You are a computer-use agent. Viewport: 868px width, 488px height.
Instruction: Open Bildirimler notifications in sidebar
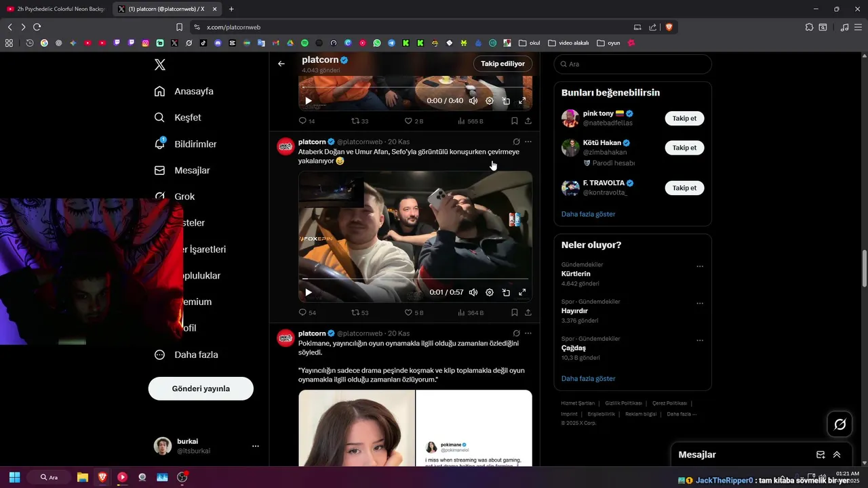click(x=185, y=144)
